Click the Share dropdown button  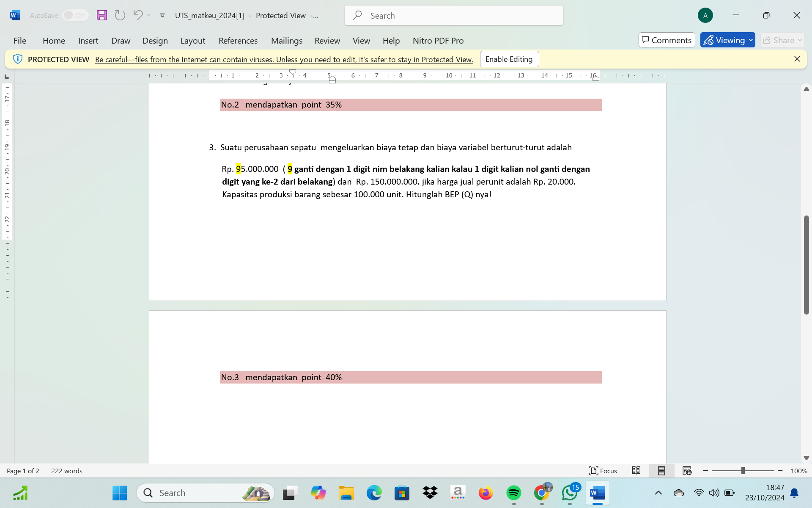pyautogui.click(x=782, y=40)
